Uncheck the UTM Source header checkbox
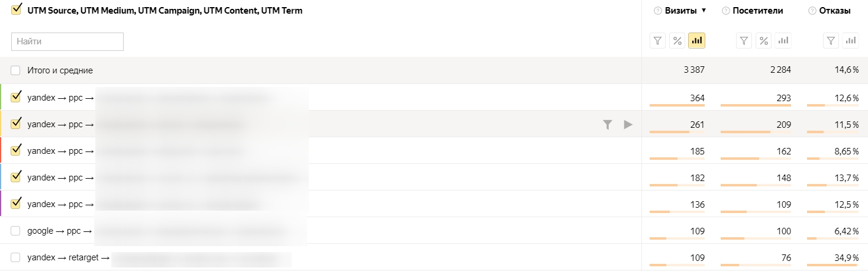The width and height of the screenshot is (868, 271). (x=16, y=10)
